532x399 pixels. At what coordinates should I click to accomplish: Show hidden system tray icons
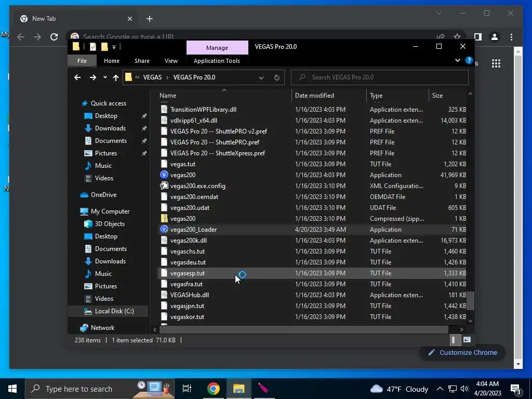click(440, 389)
